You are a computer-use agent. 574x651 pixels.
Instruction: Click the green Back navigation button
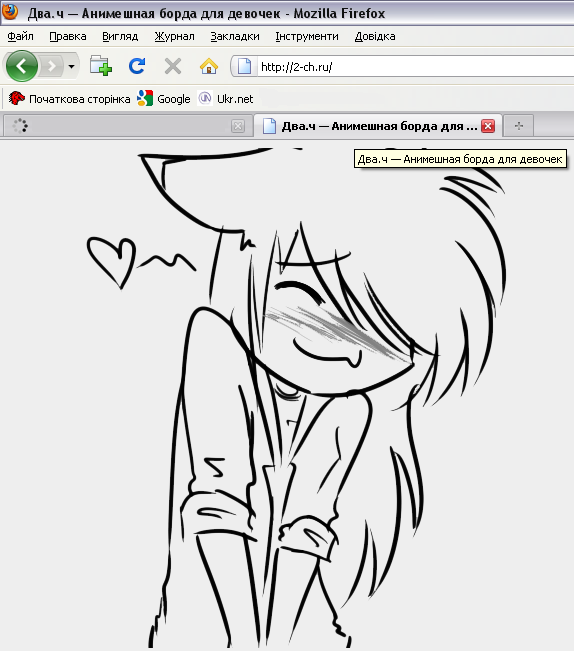point(22,66)
